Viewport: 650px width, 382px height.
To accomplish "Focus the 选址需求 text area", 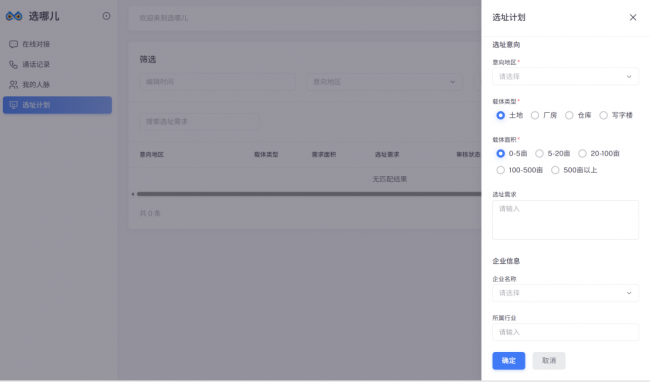I will pos(565,220).
